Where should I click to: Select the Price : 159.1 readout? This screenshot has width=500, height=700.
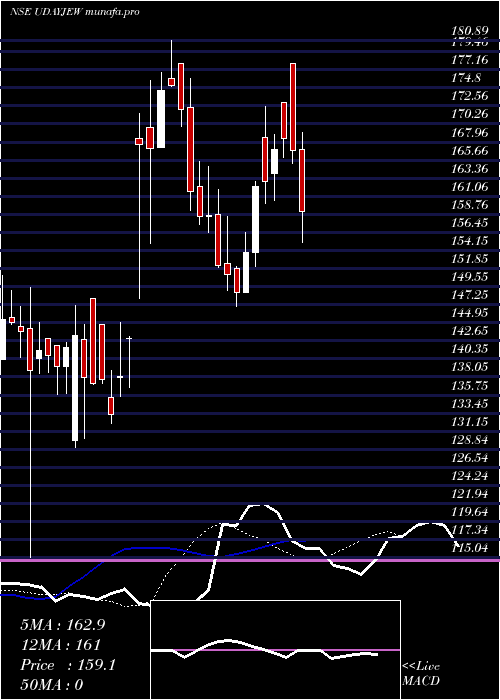click(68, 665)
